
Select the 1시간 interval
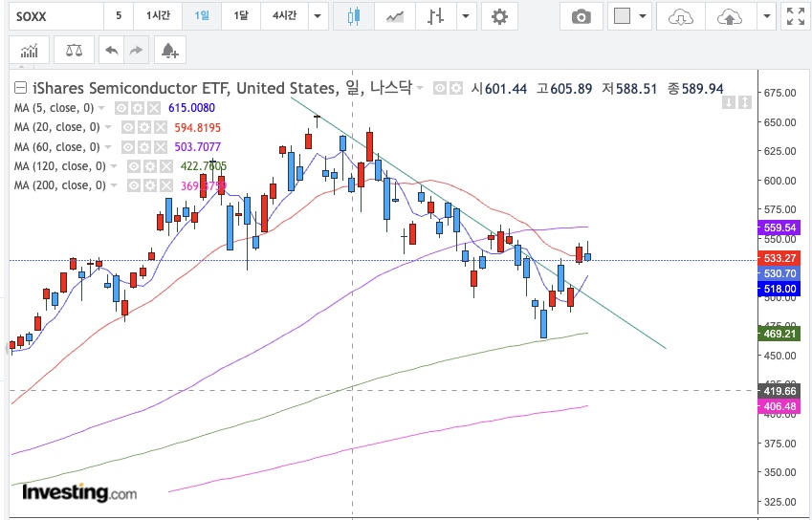tap(158, 16)
